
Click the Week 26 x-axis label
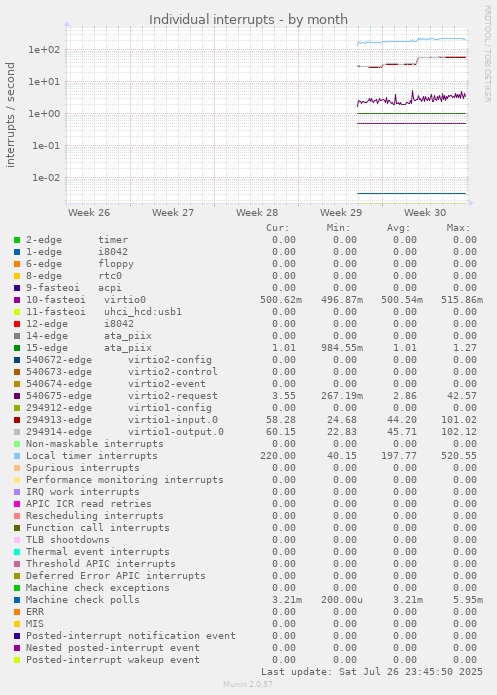coord(89,213)
